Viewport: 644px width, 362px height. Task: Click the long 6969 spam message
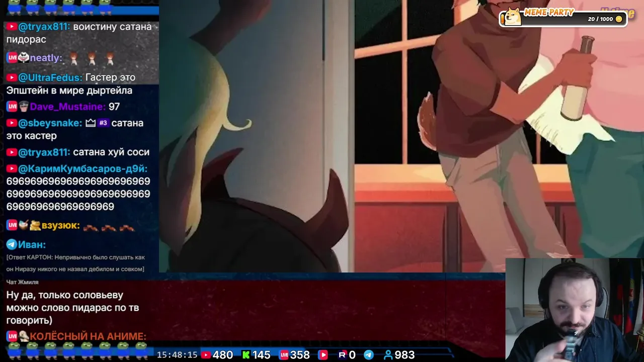point(78,194)
